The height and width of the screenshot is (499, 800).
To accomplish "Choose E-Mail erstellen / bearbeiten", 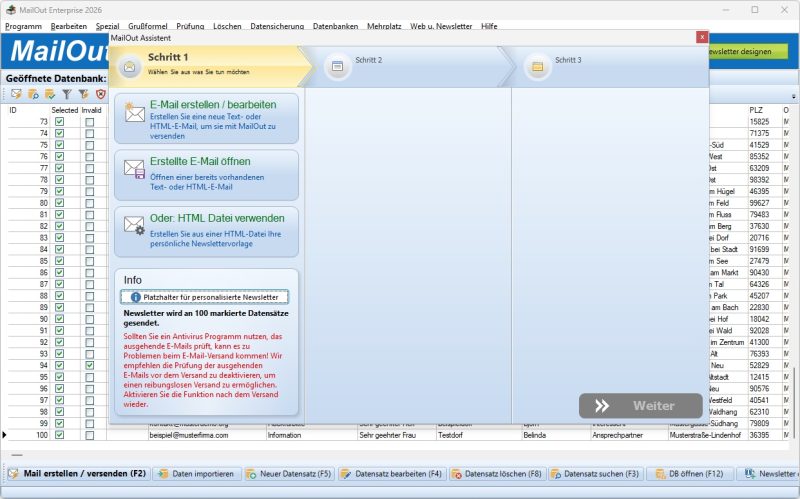I will [x=206, y=119].
